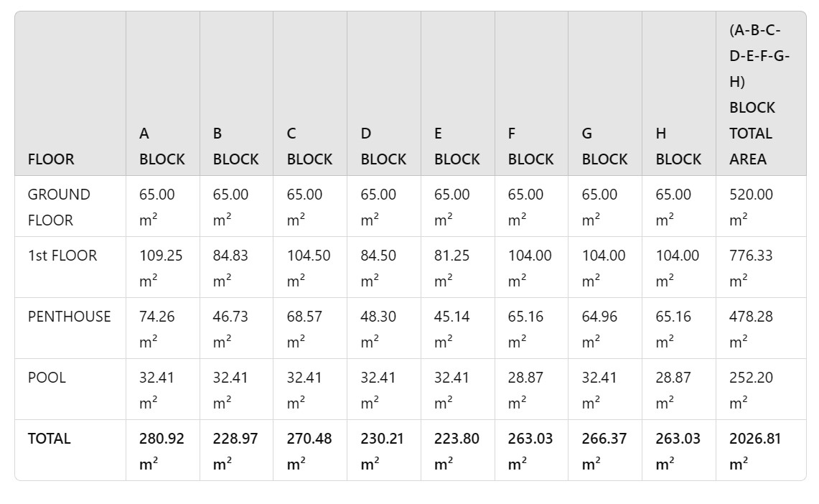Click the D BLOCK column header

(383, 146)
